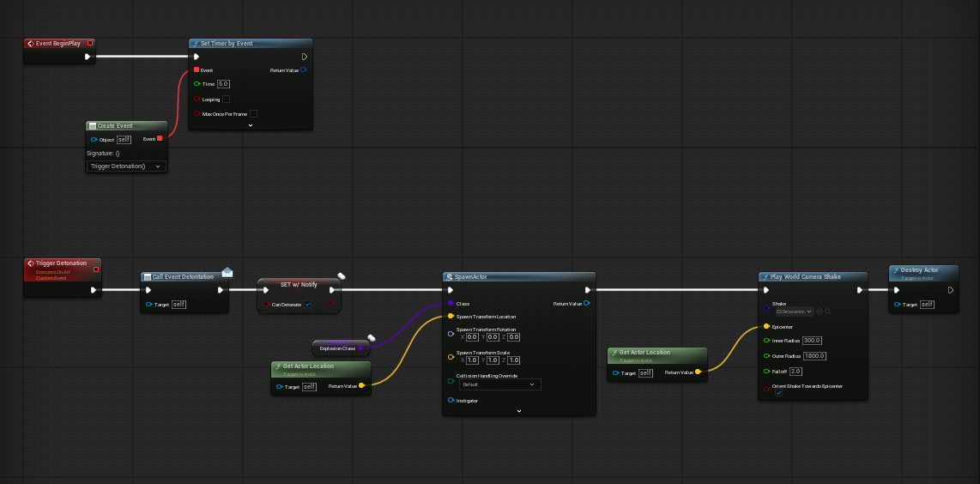Screen dimensions: 980x484
Task: Click Can Detonate boolean output pin
Action: pyautogui.click(x=331, y=304)
